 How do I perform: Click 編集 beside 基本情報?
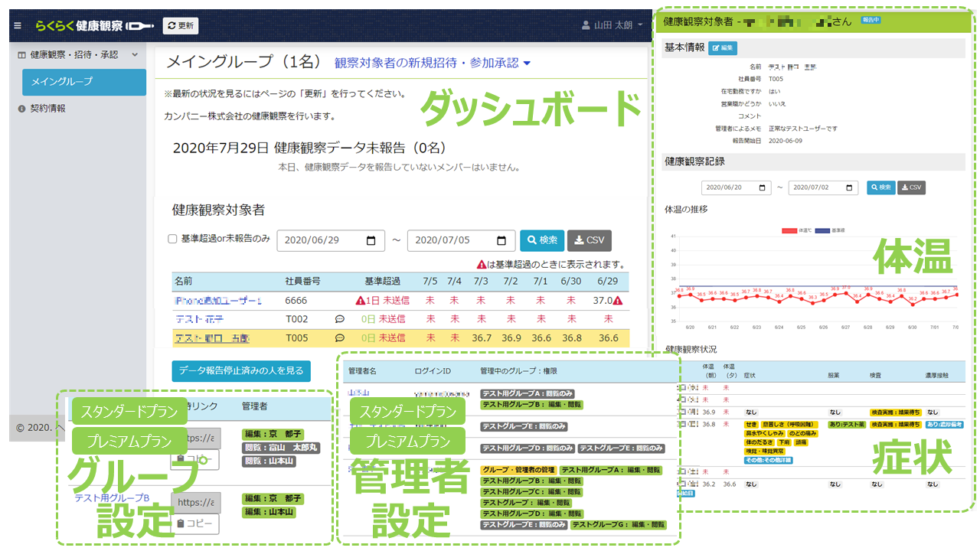[x=723, y=48]
